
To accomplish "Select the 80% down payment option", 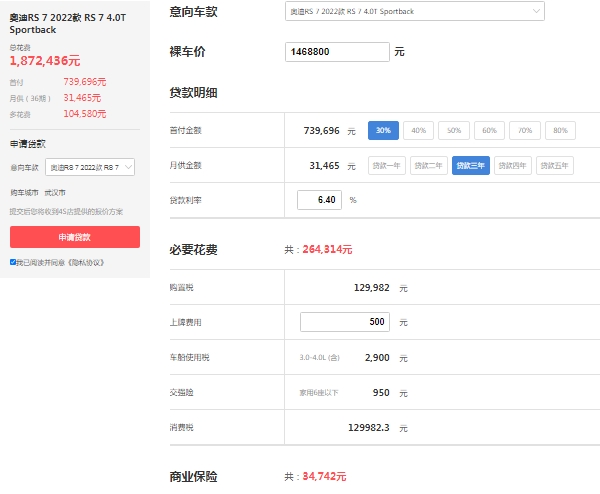I will point(559,130).
